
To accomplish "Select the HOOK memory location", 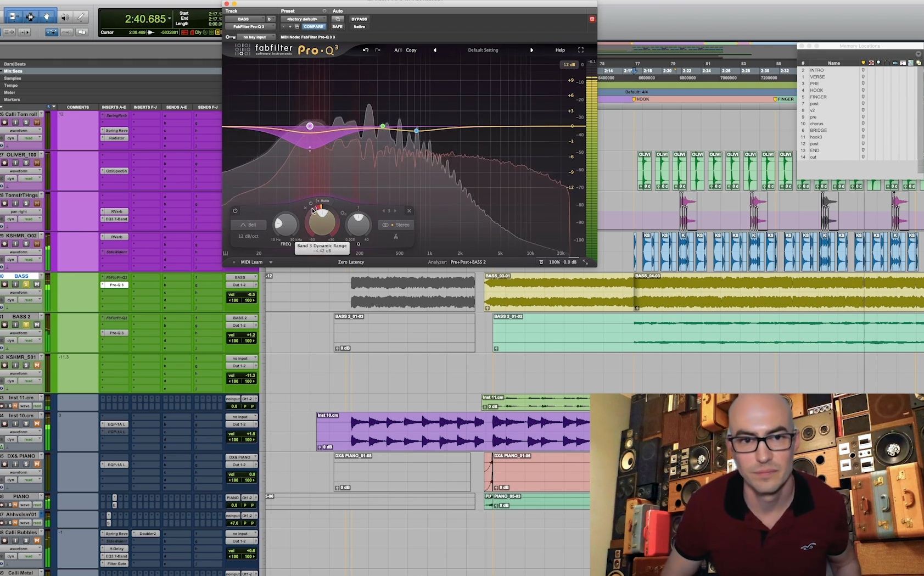I will tap(816, 90).
